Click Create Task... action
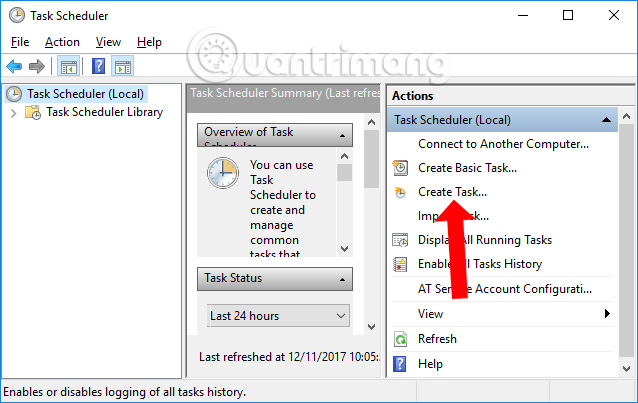638x403 pixels. (452, 192)
